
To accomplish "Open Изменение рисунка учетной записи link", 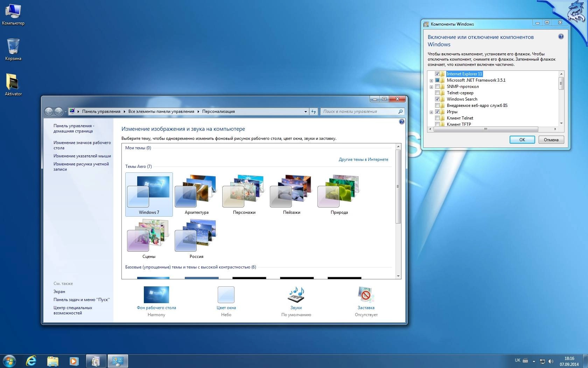I will click(81, 166).
